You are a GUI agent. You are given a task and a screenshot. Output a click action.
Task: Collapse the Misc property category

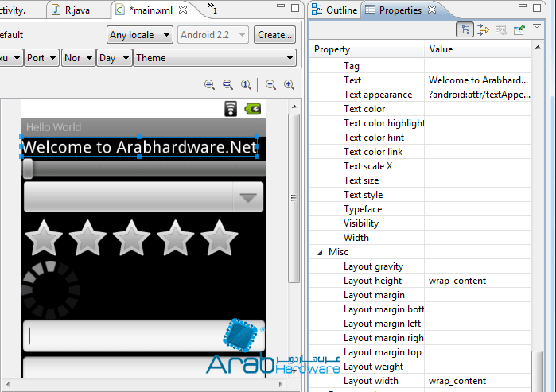click(320, 253)
